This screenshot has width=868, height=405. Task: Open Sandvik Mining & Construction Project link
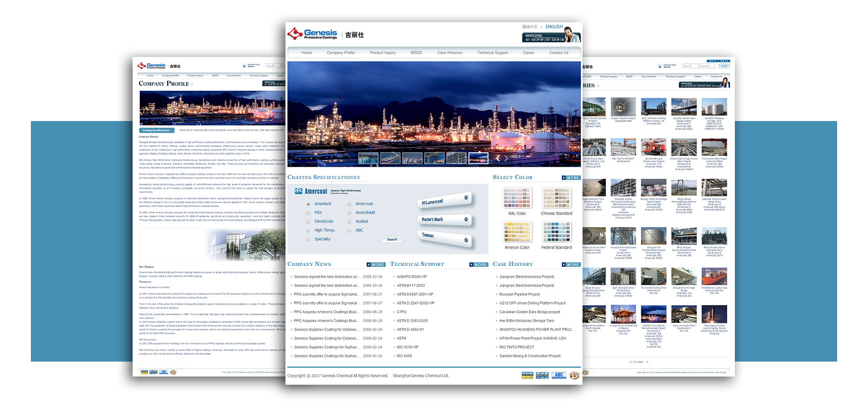point(529,356)
